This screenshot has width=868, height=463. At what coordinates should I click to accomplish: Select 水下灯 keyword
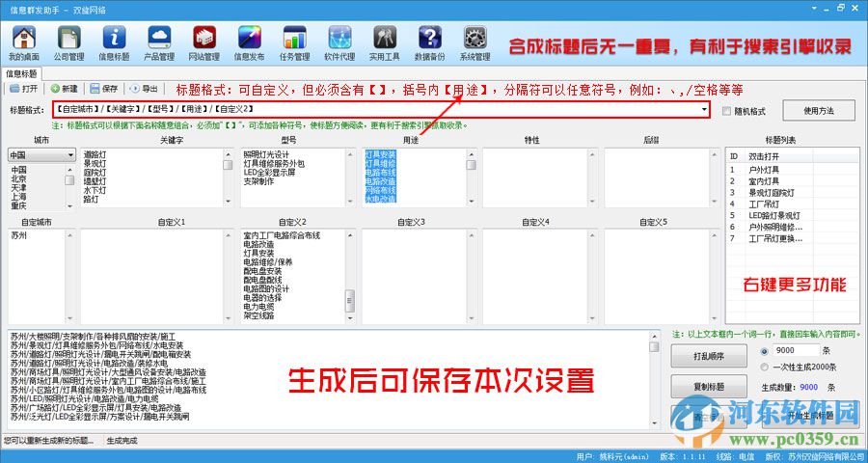pyautogui.click(x=95, y=190)
